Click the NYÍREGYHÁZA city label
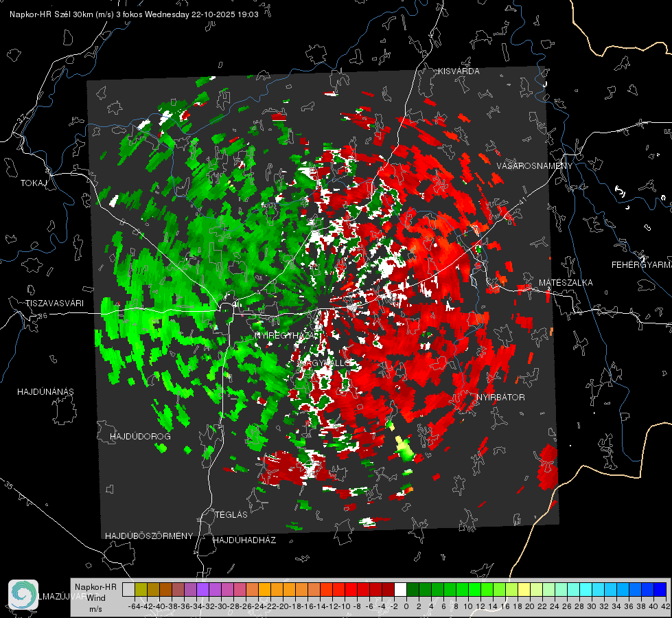Viewport: 672px width, 618px height. 287,335
